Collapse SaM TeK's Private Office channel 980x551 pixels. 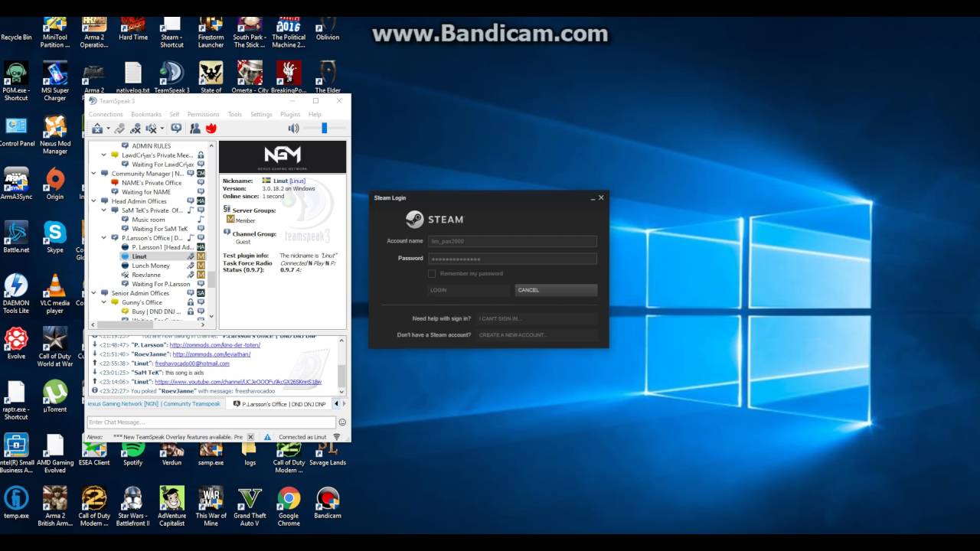pyautogui.click(x=104, y=210)
